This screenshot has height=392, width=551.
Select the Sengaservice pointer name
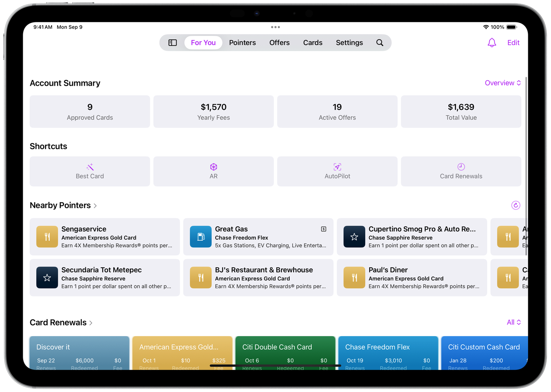click(84, 229)
